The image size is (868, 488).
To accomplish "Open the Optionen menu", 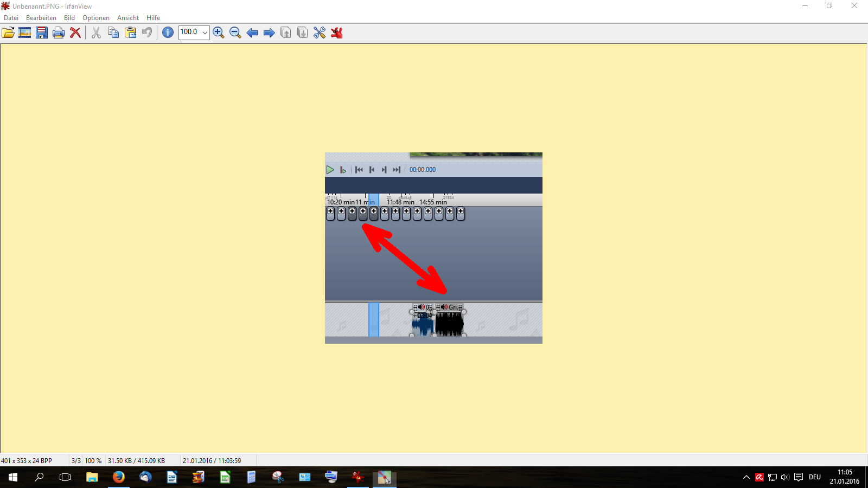I will coord(96,18).
